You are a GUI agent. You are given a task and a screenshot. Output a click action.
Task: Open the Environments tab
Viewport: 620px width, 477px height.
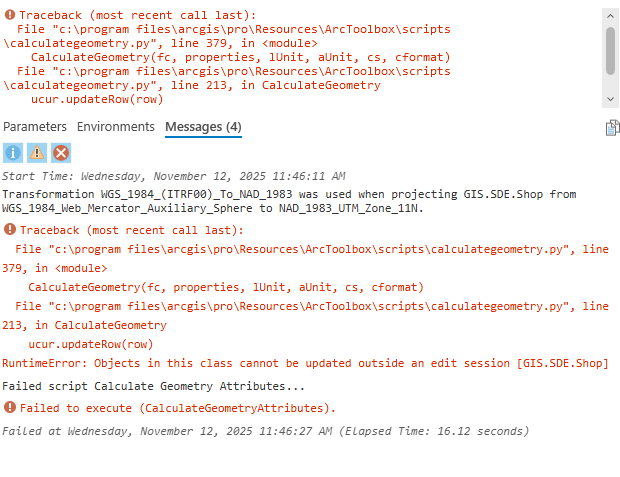tap(116, 127)
